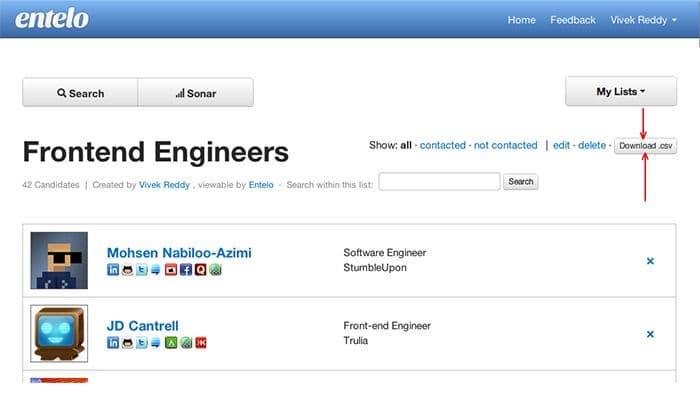Click JD Cantrell's GitHub icon
This screenshot has height=400, width=700.
click(x=127, y=343)
